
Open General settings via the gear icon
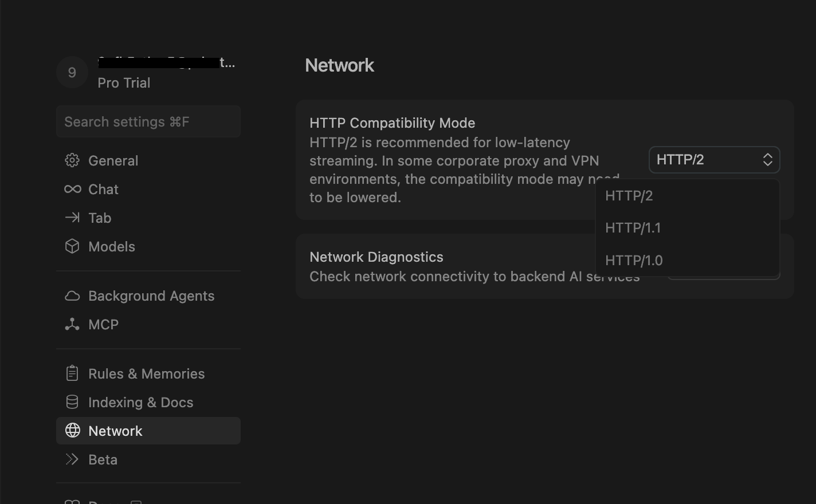[72, 160]
